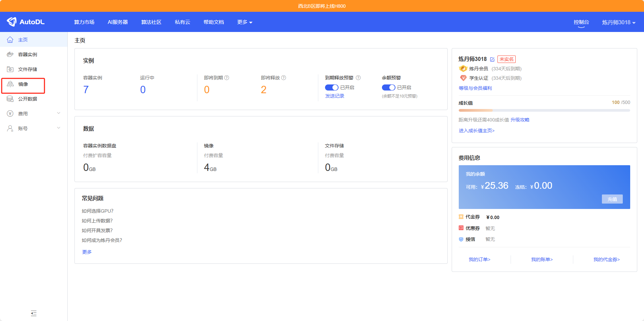Go to 控制台 in top bar
Screen dimensions: 644x321
pos(581,22)
